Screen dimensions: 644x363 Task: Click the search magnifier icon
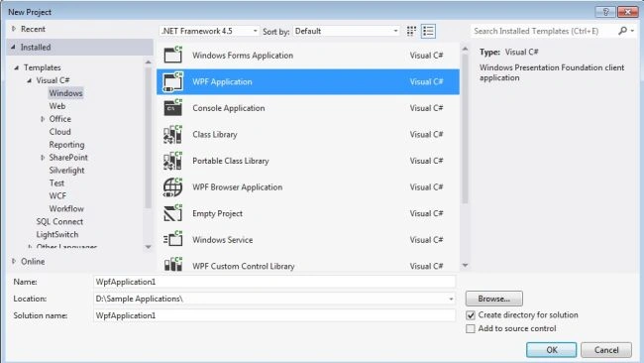tap(623, 31)
